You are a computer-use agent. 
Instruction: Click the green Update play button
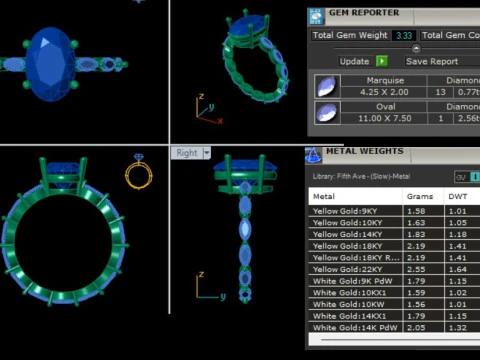tap(382, 61)
